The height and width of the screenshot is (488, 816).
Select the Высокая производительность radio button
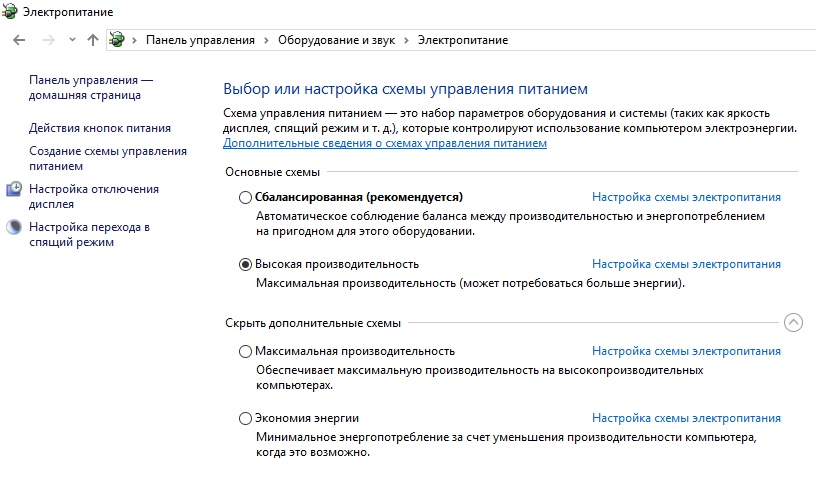(245, 265)
